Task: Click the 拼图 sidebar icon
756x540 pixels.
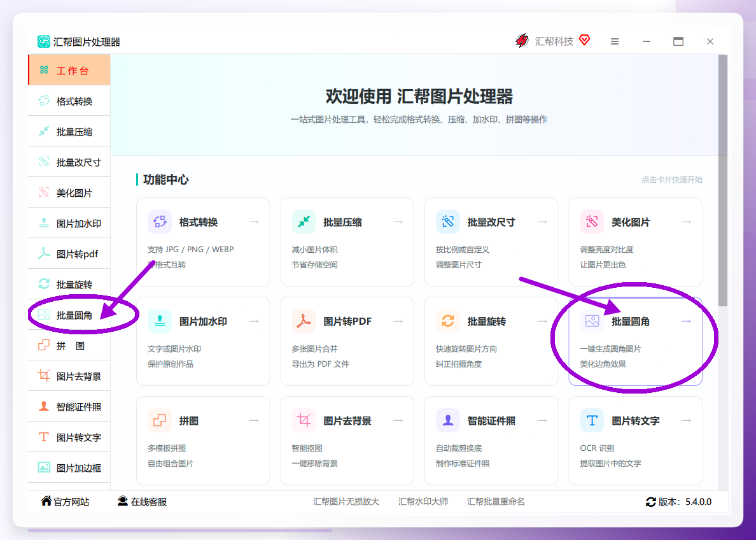Action: 44,345
